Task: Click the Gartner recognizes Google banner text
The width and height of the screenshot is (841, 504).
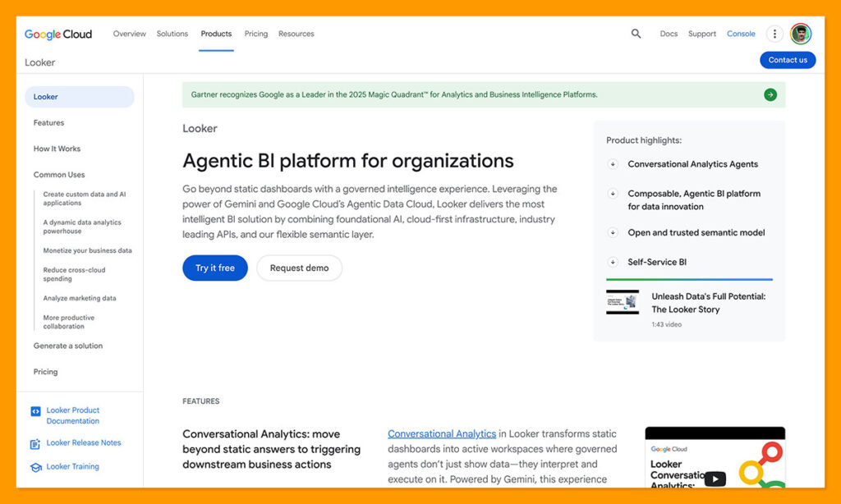Action: [394, 95]
